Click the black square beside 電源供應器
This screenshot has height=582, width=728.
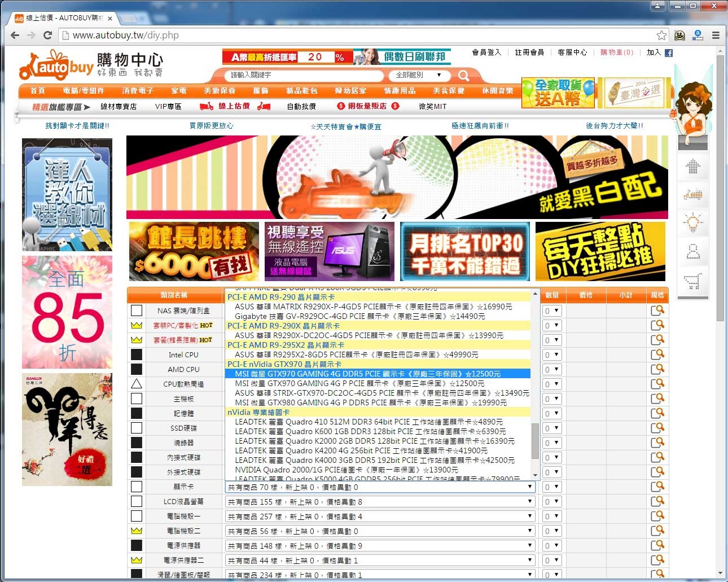[136, 545]
